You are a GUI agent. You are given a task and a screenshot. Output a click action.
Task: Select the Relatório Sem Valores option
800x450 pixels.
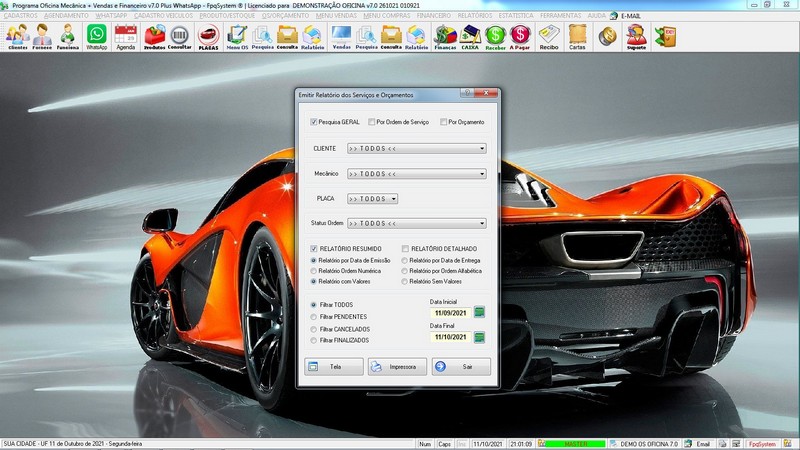click(x=405, y=281)
